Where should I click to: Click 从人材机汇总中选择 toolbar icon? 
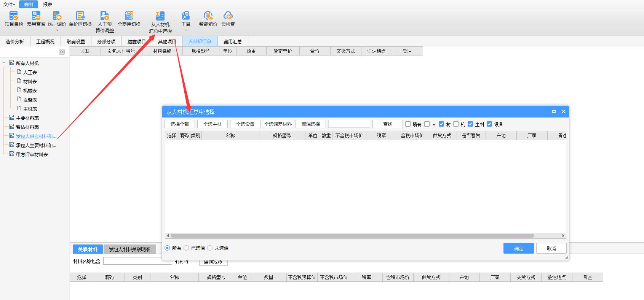[160, 22]
